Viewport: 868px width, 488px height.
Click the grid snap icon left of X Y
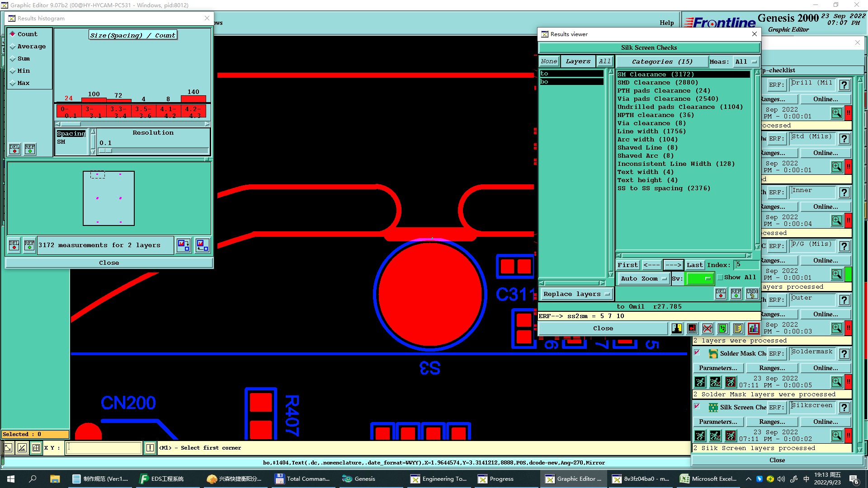(36, 448)
